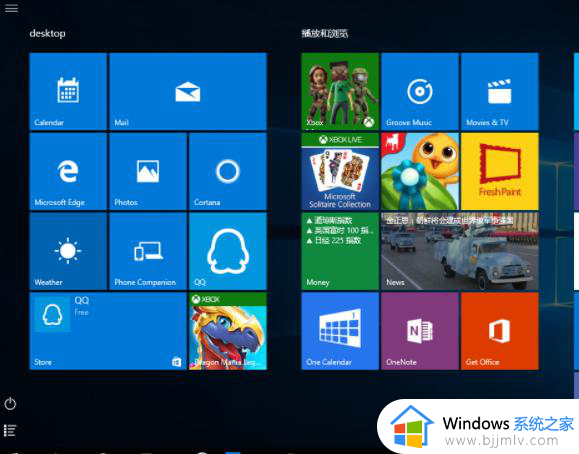Open the News tile with truck photo
The height and width of the screenshot is (454, 579).
[460, 251]
